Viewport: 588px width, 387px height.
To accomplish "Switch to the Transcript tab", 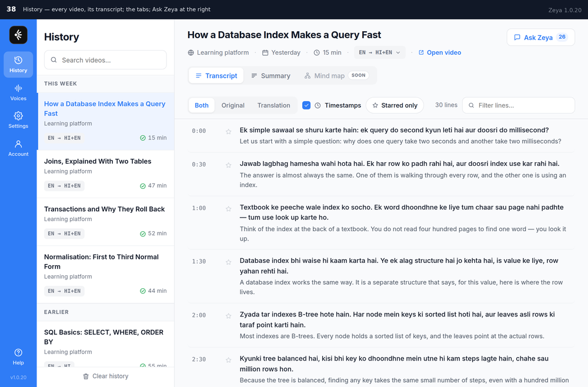I will [x=216, y=76].
